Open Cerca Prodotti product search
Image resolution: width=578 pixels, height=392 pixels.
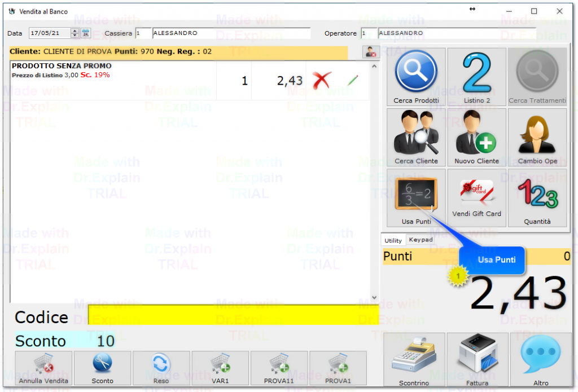(416, 77)
